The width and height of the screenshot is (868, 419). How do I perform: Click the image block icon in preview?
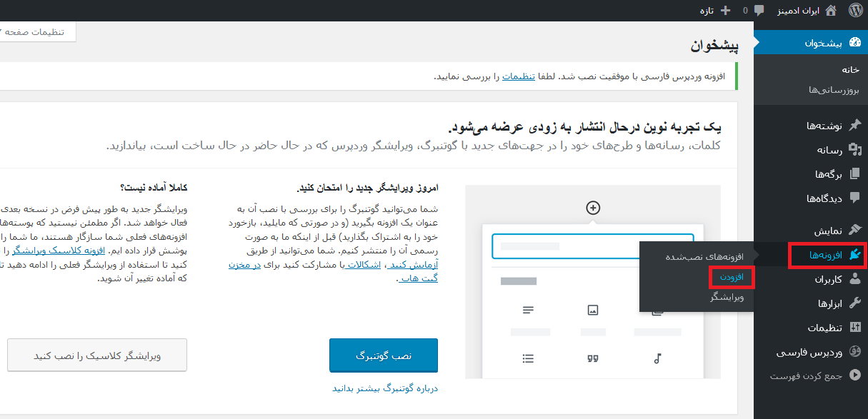(x=592, y=310)
